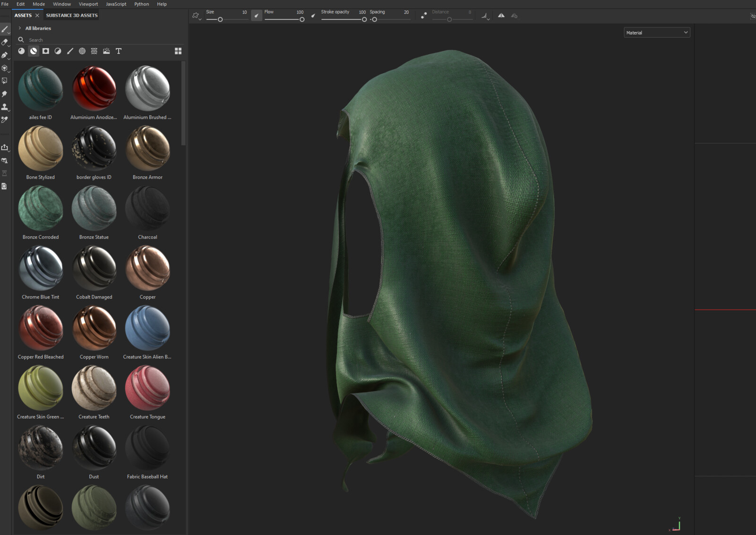Viewport: 756px width, 535px height.
Task: Open dropdown icon left of Size slider
Action: click(197, 16)
